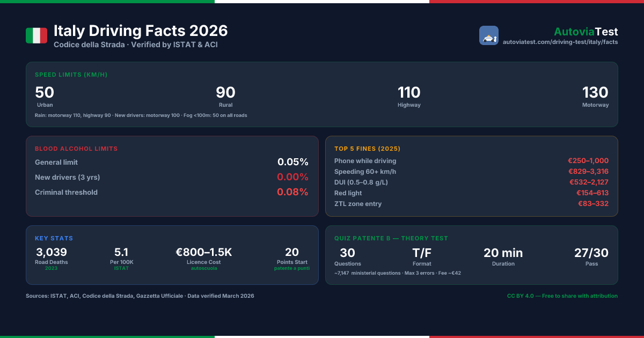Screen dimensions: 644x338
Task: Select the ZTL zone entry fine amount
Action: (x=593, y=204)
